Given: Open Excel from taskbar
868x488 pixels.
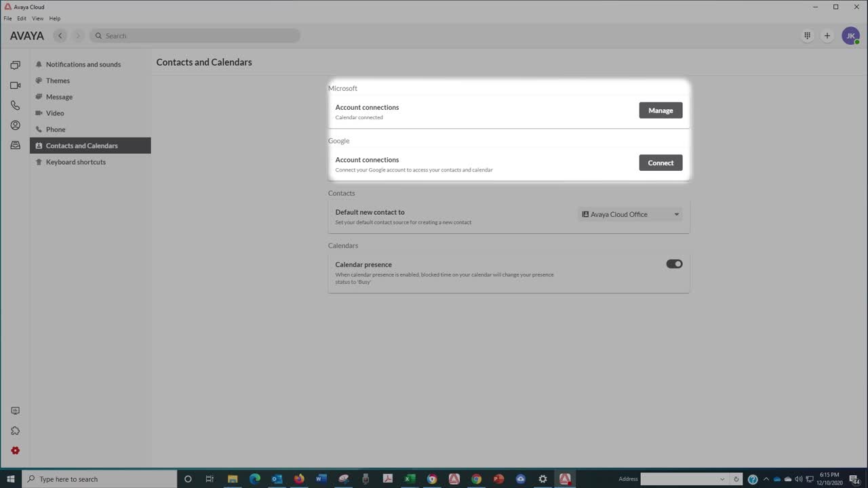Looking at the screenshot, I should (x=410, y=479).
